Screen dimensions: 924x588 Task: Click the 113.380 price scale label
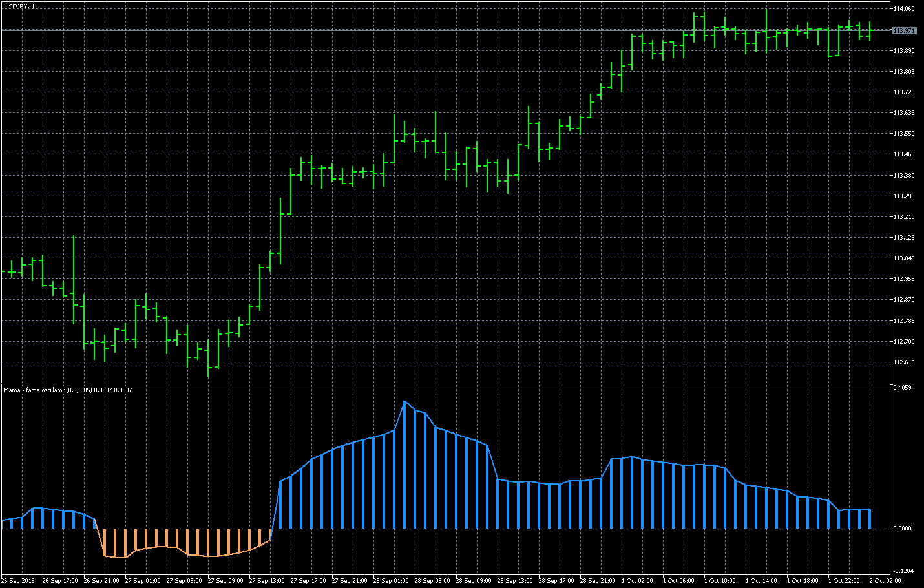pyautogui.click(x=904, y=176)
